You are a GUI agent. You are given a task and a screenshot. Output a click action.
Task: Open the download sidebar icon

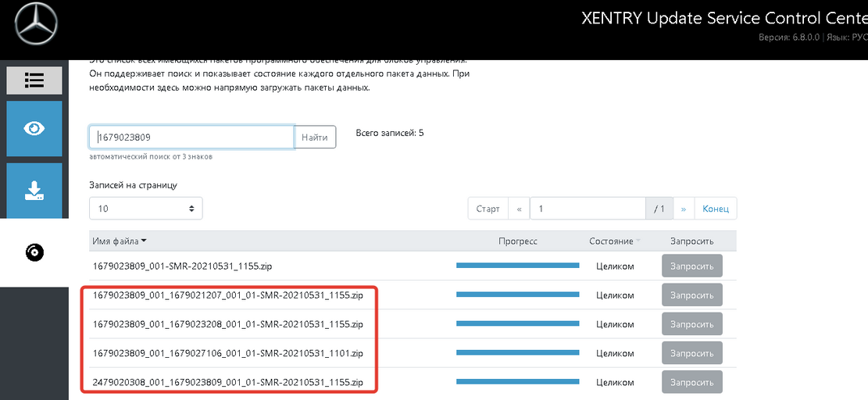coord(34,190)
